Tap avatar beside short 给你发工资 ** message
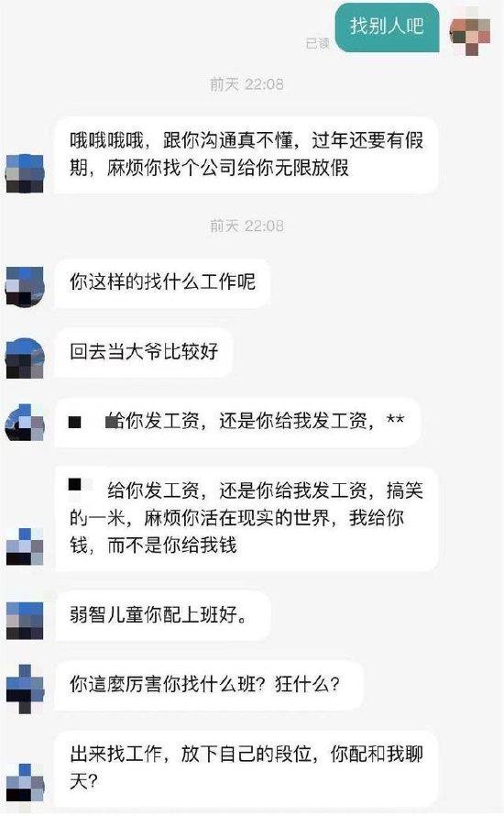Viewport: 504px width, 816px height. [x=25, y=423]
